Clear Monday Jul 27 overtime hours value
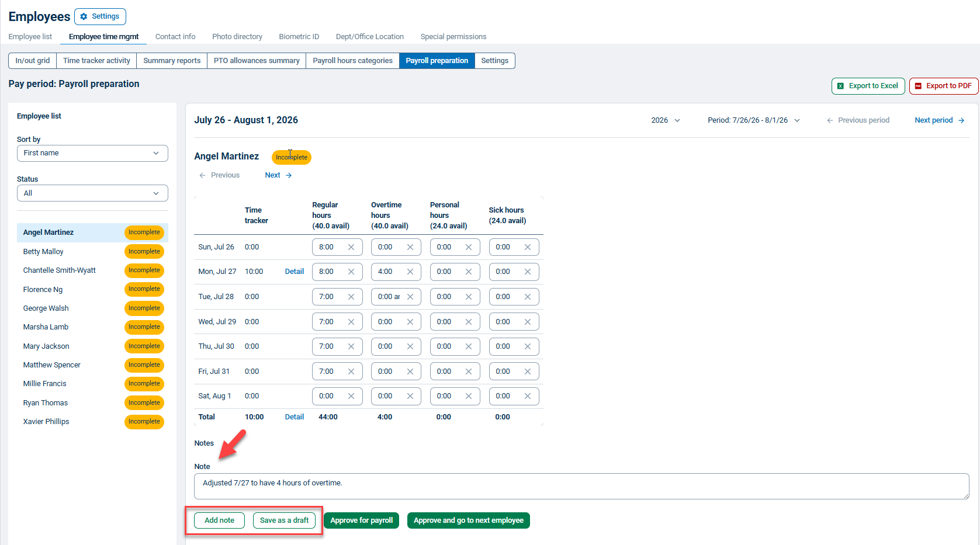The image size is (980, 545). (x=410, y=272)
